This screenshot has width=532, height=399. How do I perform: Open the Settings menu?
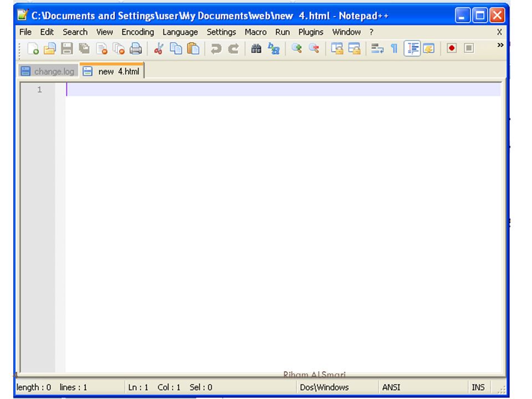pyautogui.click(x=221, y=32)
